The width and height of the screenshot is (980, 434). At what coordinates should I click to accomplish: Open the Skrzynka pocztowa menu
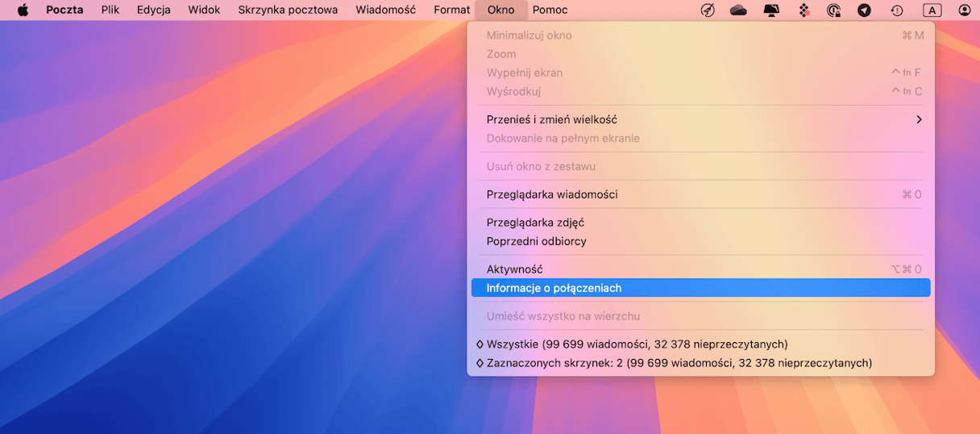(288, 10)
